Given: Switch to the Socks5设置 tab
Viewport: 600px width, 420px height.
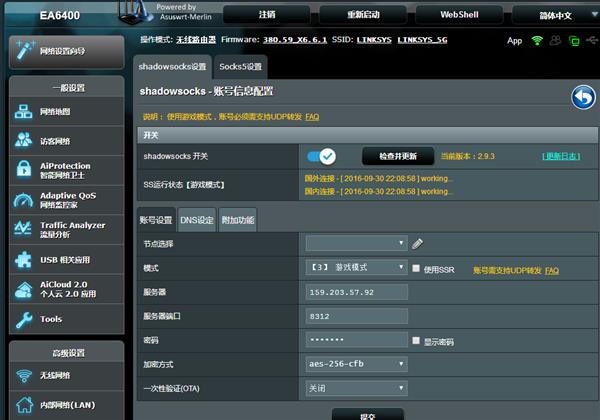Looking at the screenshot, I should point(241,67).
